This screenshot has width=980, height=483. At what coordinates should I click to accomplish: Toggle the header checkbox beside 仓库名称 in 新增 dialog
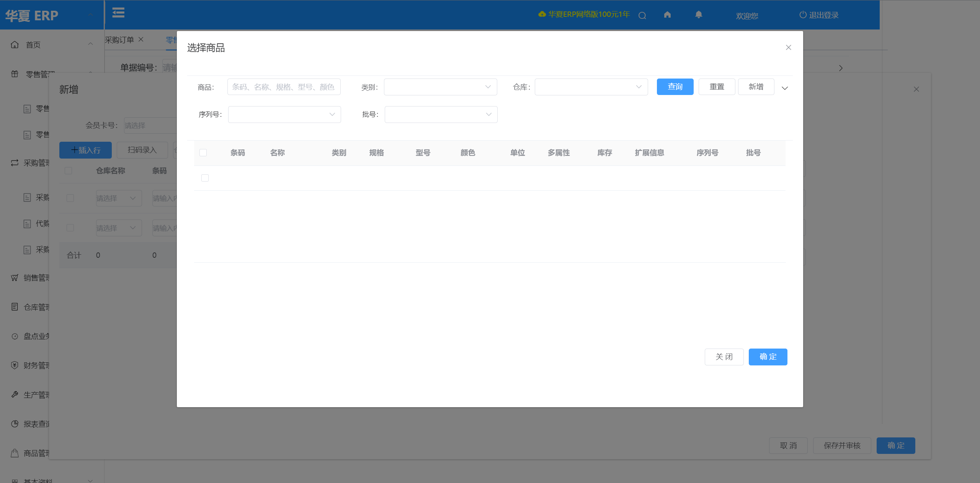click(69, 170)
